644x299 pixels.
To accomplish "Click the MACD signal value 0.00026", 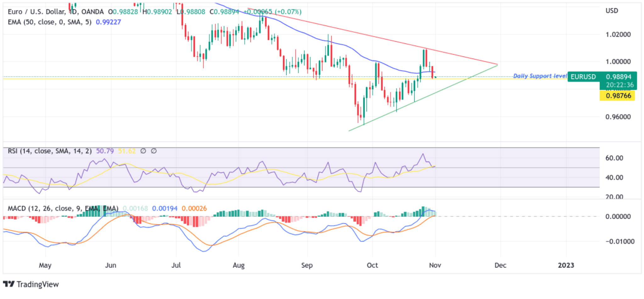I will pos(194,209).
